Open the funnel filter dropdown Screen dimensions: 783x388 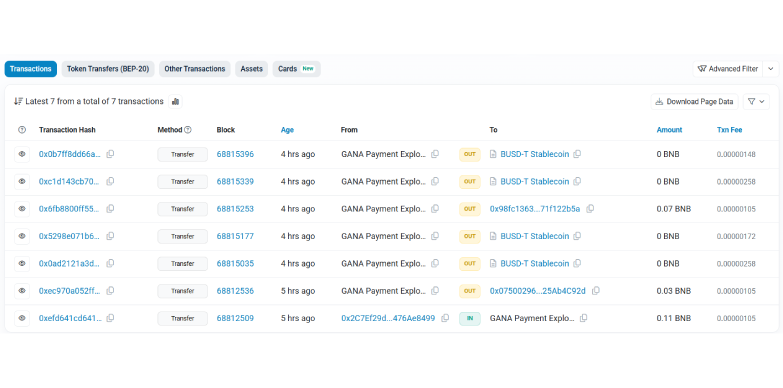pos(756,101)
